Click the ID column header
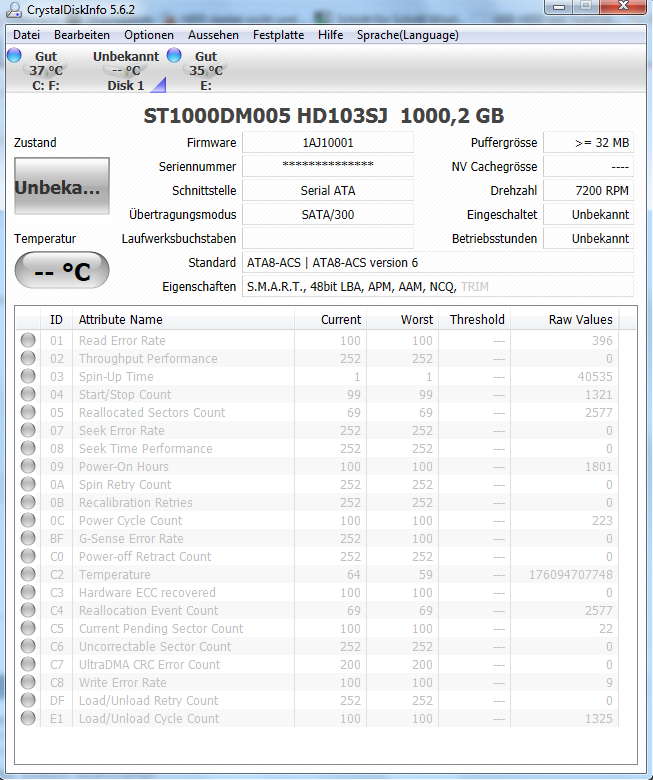 point(56,319)
